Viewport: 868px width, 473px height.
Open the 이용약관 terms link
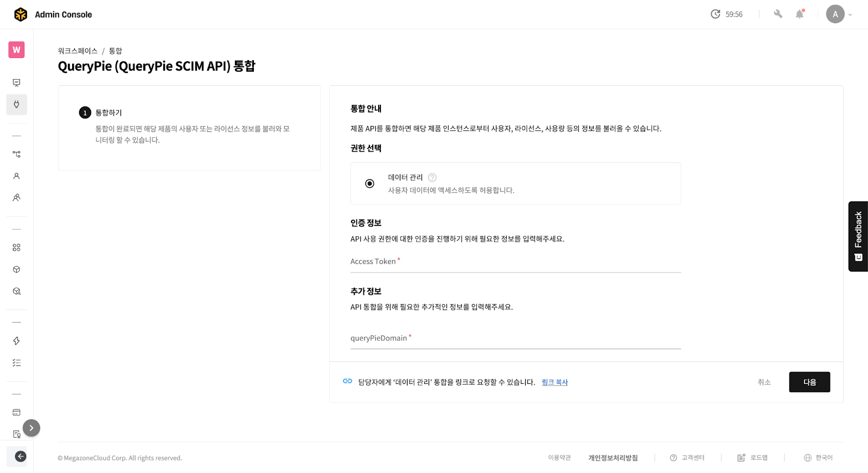point(559,458)
